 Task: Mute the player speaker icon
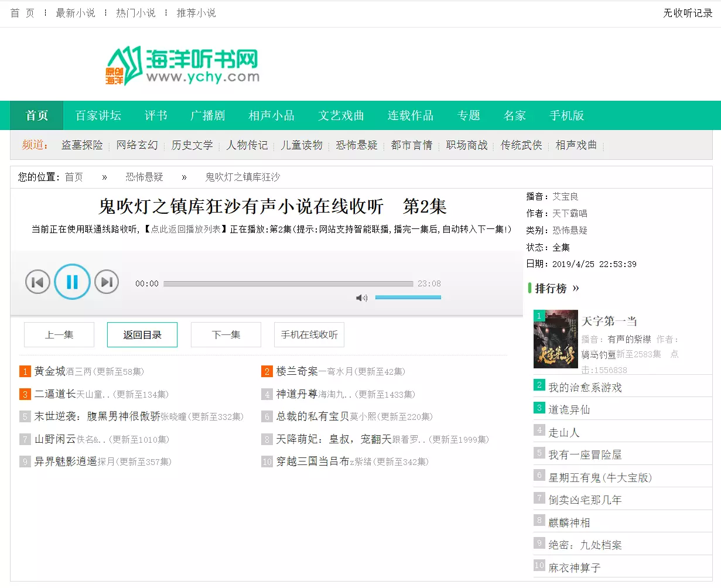361,298
